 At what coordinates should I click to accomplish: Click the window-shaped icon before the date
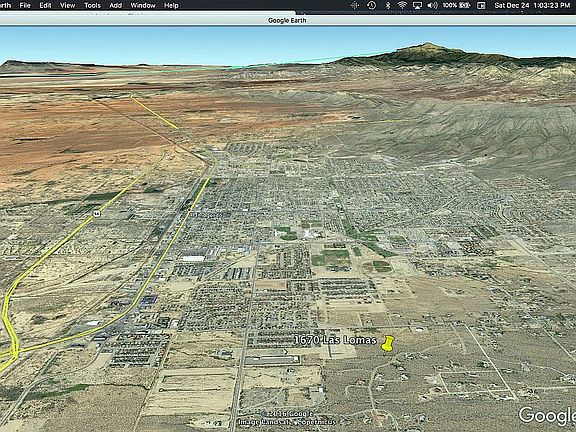481,5
